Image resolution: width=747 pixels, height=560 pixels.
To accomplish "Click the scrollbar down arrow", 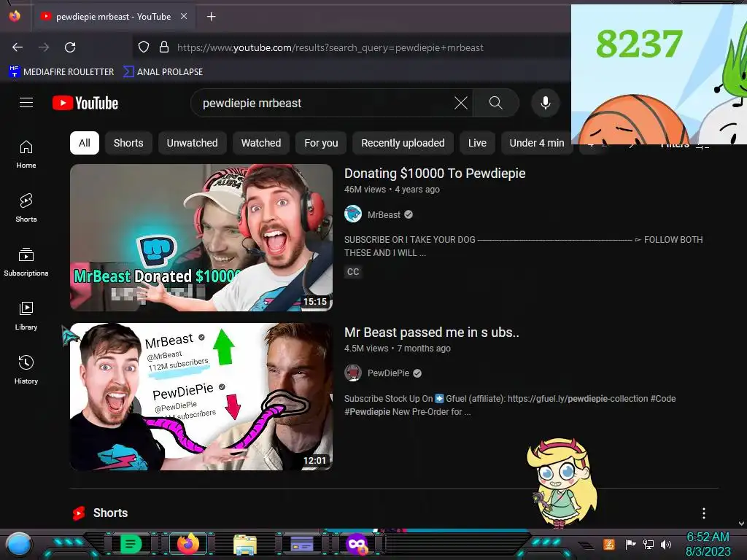I will 741,524.
